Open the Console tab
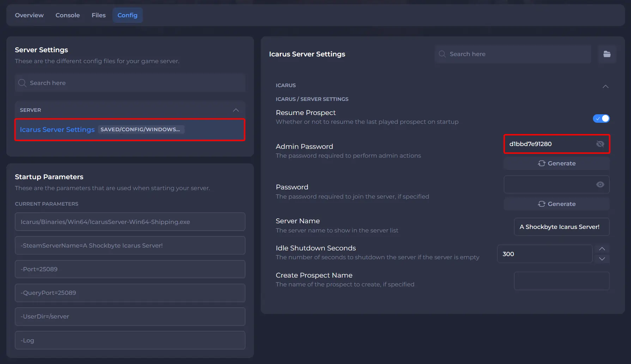The image size is (631, 364). click(67, 15)
